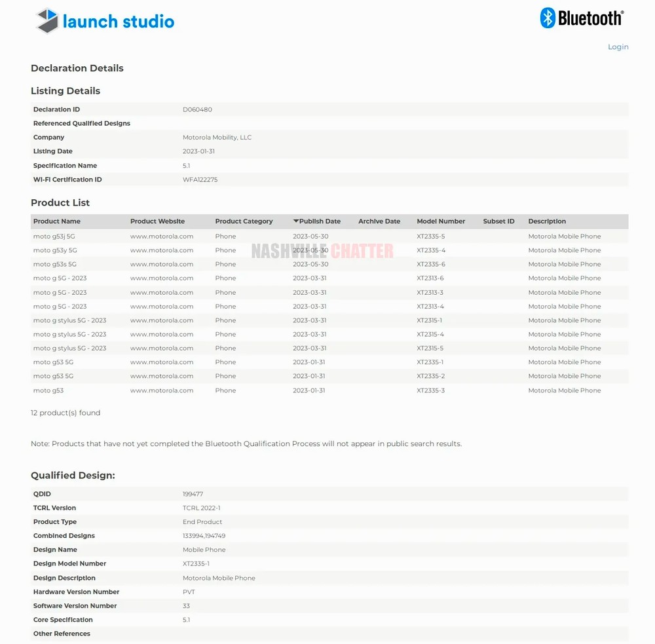This screenshot has width=655, height=644.
Task: Click the launch studio logo
Action: pyautogui.click(x=105, y=21)
